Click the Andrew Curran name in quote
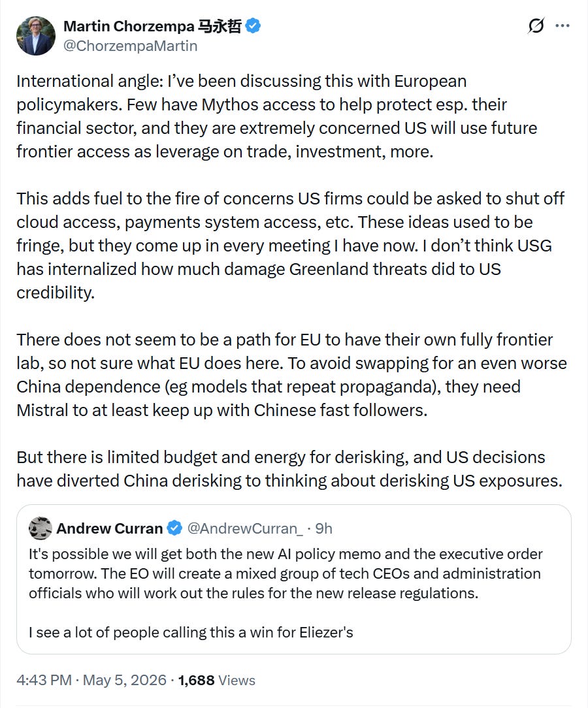This screenshot has height=708, width=588. tap(109, 528)
